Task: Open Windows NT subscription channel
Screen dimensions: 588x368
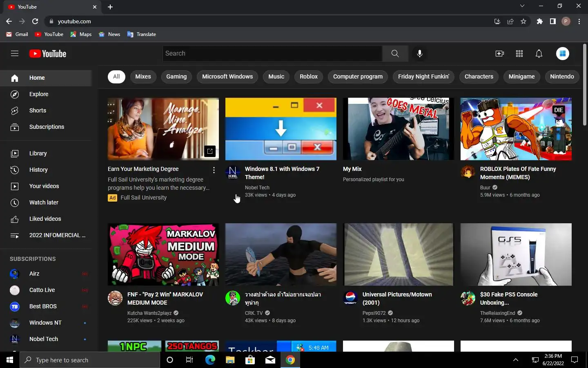Action: click(x=46, y=323)
